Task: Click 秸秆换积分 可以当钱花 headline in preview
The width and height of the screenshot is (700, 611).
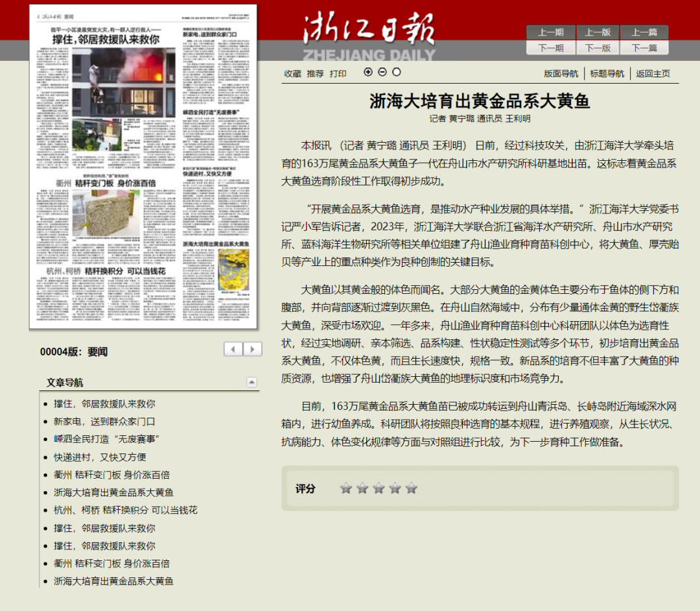Action: click(125, 271)
